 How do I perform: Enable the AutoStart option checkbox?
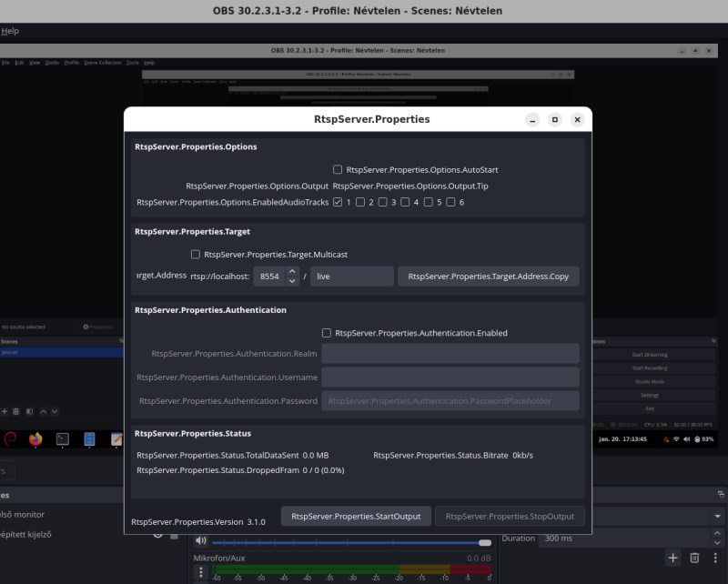coord(338,169)
